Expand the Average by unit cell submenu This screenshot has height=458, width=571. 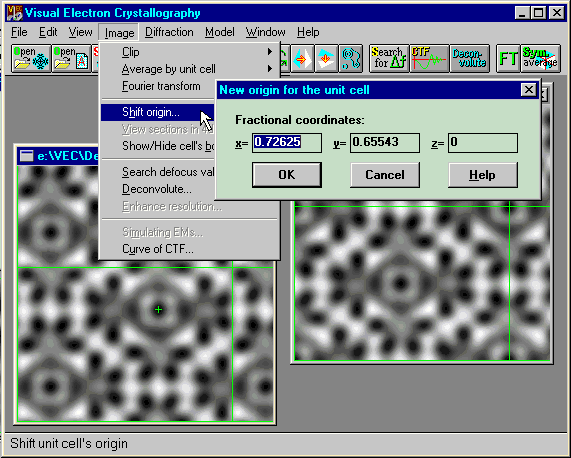[x=189, y=69]
